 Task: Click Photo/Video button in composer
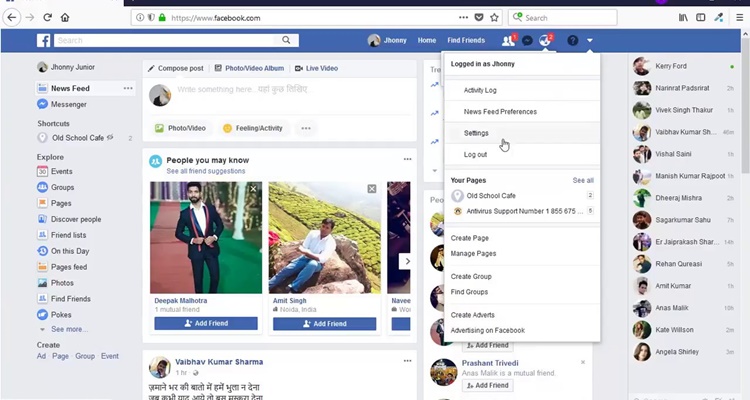tap(180, 128)
